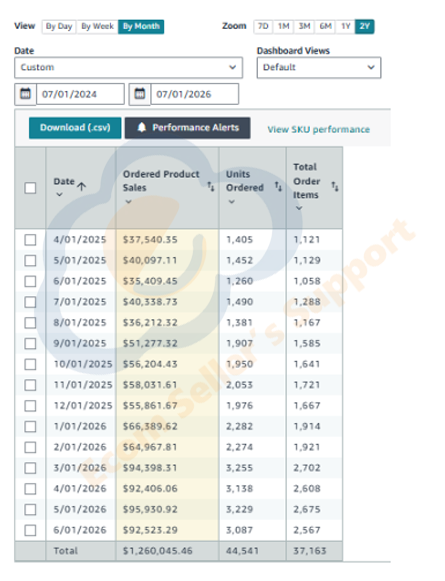Select the sales value $95,930.92

(150, 509)
